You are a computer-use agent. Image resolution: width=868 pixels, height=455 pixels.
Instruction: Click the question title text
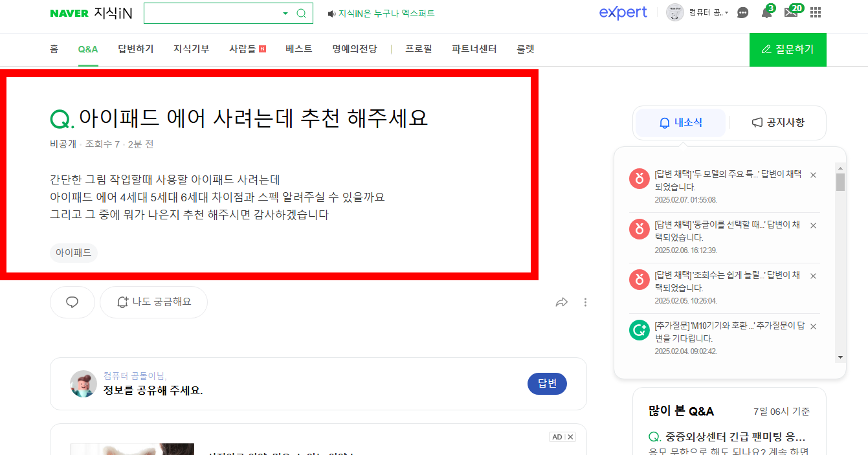(x=253, y=119)
